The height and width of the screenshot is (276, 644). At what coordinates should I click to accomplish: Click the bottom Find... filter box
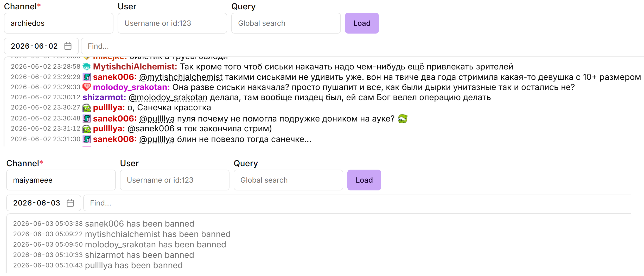[357, 203]
